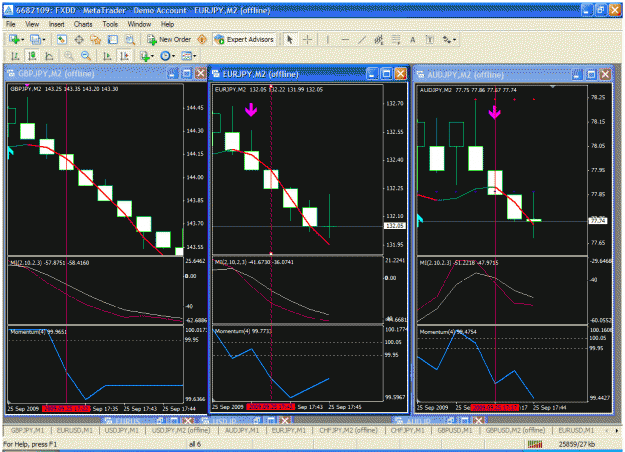The image size is (625, 452).
Task: Select the Text 'A' tool
Action: (x=413, y=39)
